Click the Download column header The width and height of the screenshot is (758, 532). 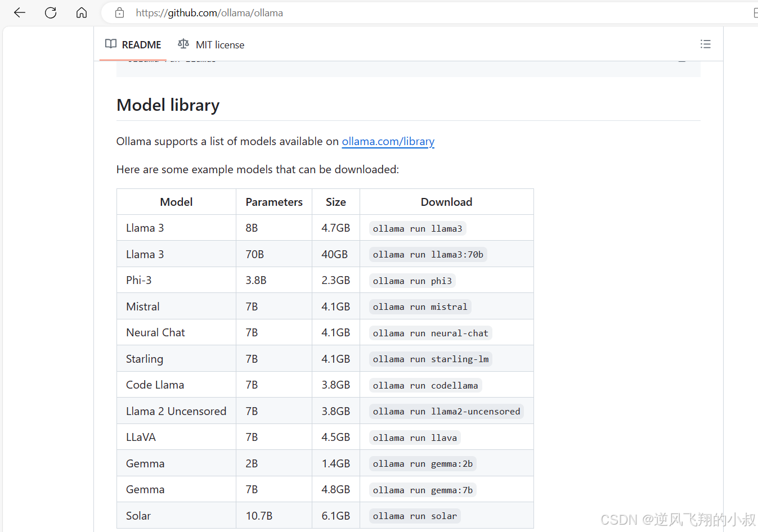(447, 202)
